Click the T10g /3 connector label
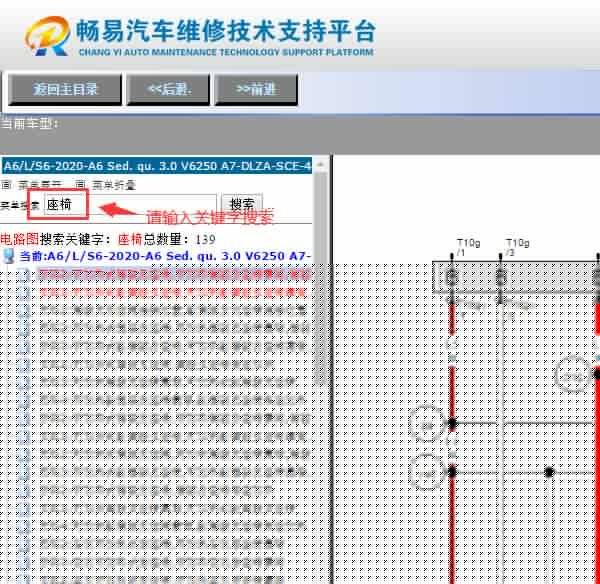 pyautogui.click(x=517, y=248)
